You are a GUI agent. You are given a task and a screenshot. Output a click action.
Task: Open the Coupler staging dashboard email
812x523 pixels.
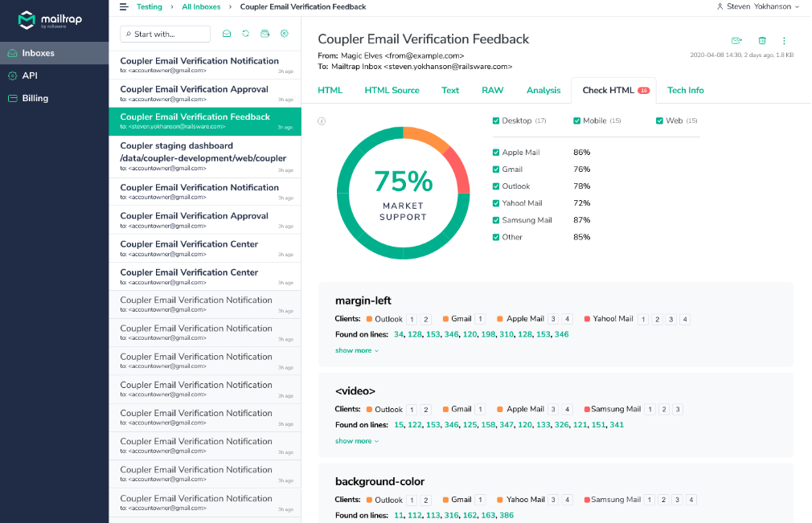coord(205,157)
